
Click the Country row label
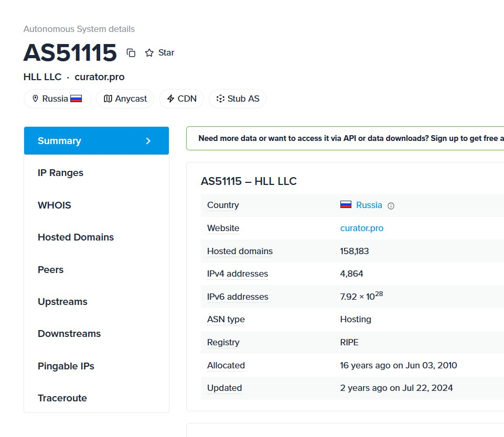223,205
